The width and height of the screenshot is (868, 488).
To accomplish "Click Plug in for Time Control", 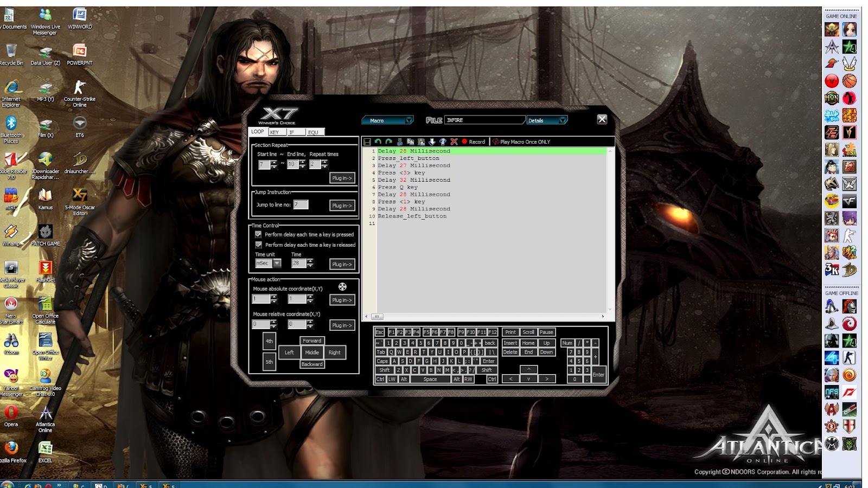I will pos(342,264).
